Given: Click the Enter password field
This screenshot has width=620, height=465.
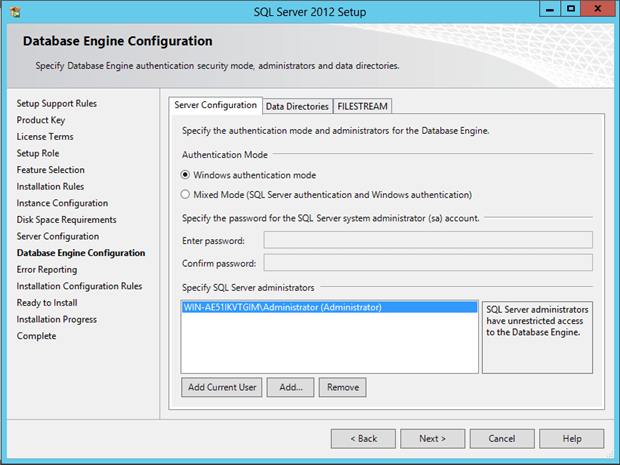Looking at the screenshot, I should click(x=428, y=240).
